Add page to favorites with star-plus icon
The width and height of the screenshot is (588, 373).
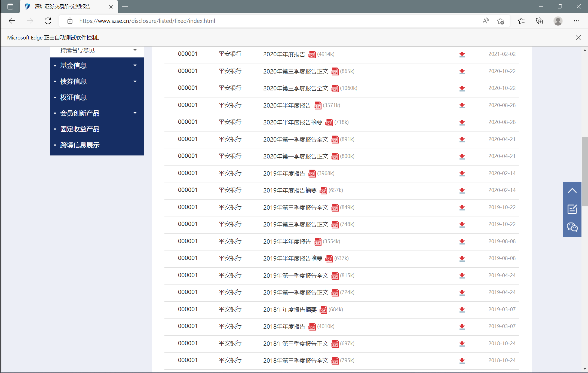[x=500, y=21]
